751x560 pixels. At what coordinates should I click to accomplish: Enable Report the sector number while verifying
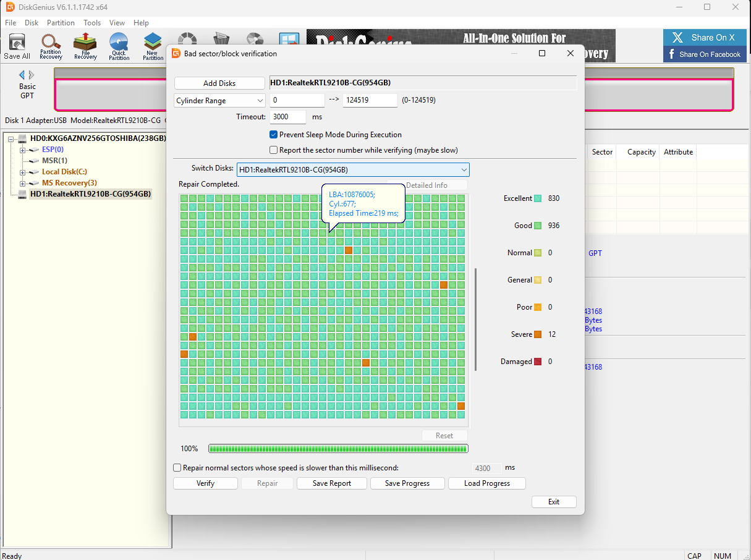pos(273,150)
